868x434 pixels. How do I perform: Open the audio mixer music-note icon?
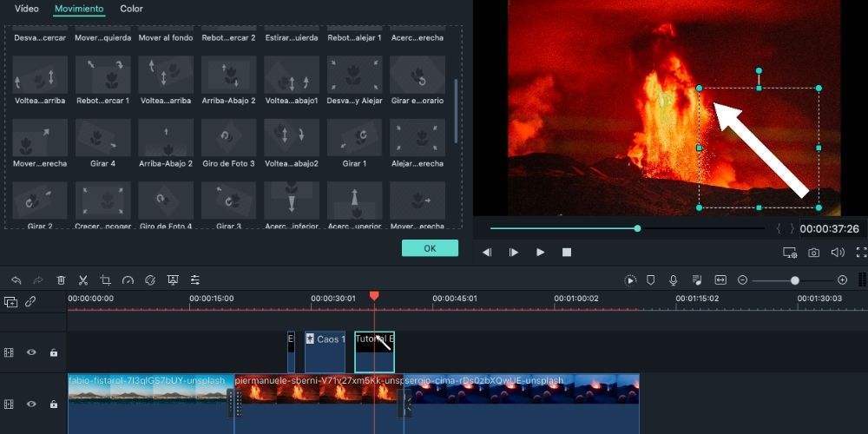click(x=697, y=280)
